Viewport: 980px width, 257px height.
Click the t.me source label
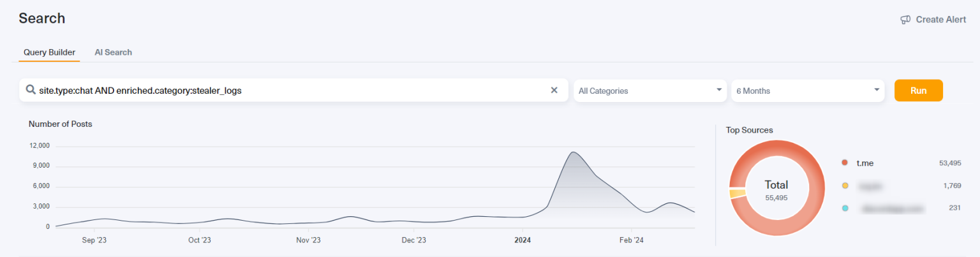click(x=865, y=163)
